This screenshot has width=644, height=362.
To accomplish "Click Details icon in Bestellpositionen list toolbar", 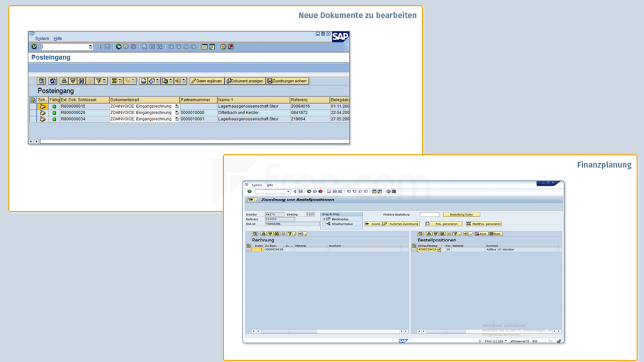I will tap(420, 234).
